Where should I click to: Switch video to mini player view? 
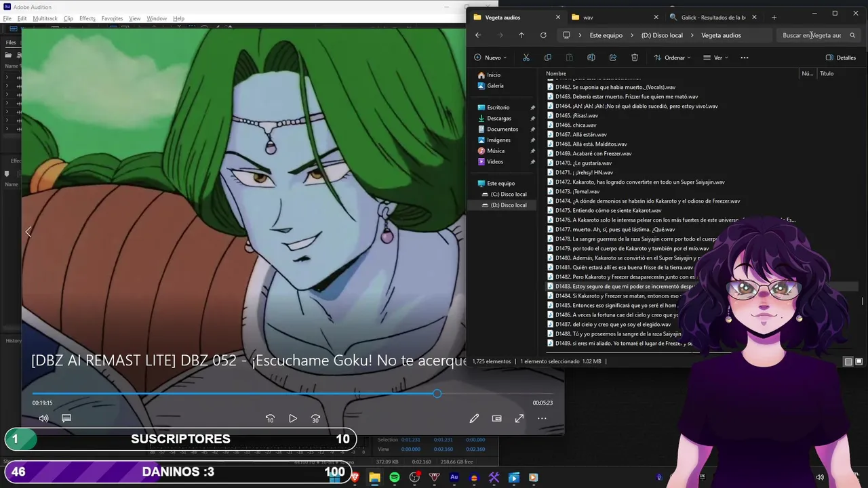click(496, 419)
